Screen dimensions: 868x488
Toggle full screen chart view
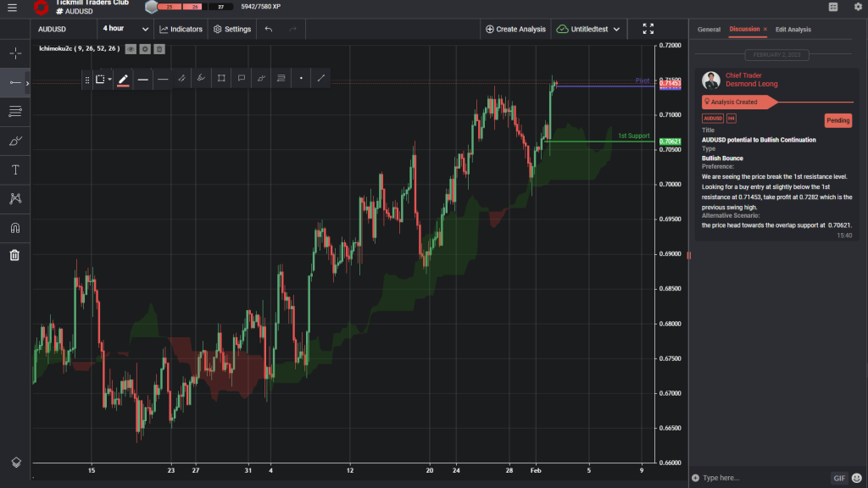click(x=648, y=28)
